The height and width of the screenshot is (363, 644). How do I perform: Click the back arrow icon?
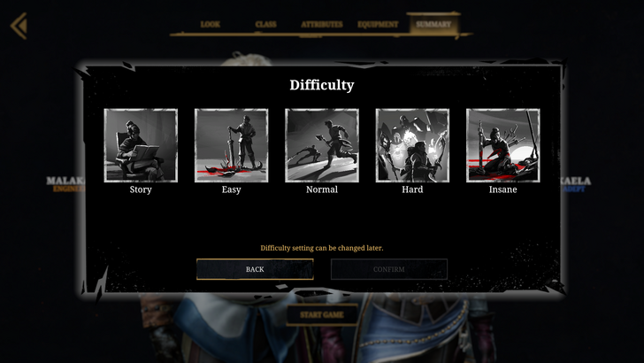(19, 26)
